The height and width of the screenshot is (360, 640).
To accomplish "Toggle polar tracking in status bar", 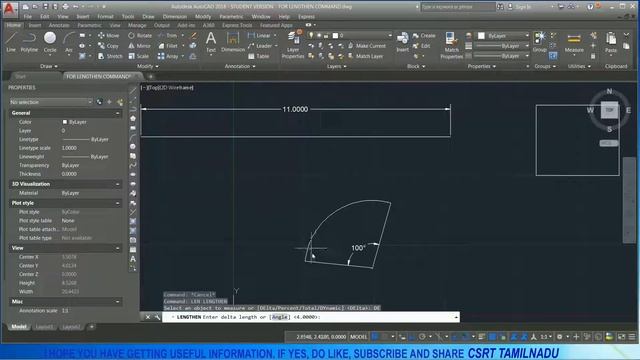I will pyautogui.click(x=422, y=337).
